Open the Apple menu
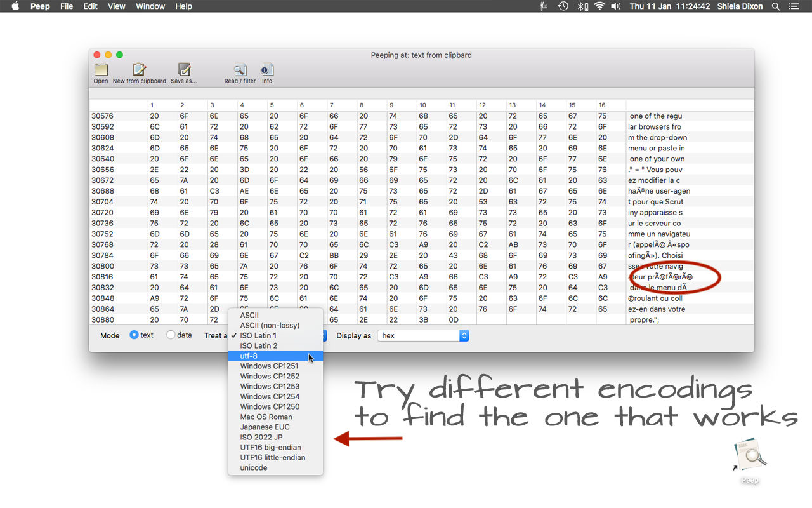812x508 pixels. (x=15, y=6)
